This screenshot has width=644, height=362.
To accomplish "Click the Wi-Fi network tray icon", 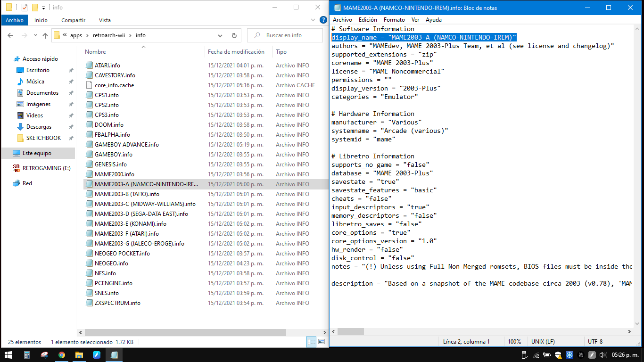I will tap(536, 355).
